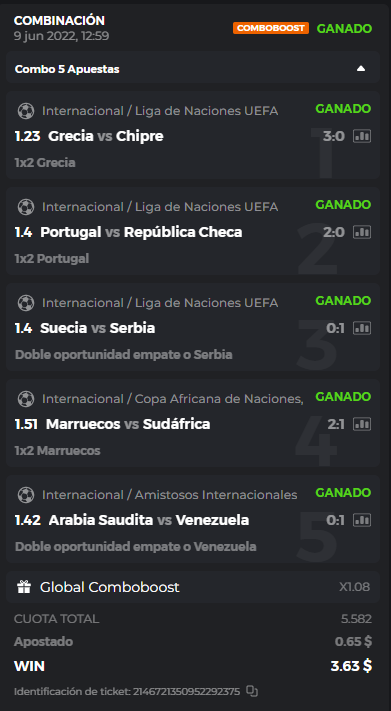The image size is (391, 711).
Task: Open Copa Africana de Naciones league link
Action: (x=219, y=399)
